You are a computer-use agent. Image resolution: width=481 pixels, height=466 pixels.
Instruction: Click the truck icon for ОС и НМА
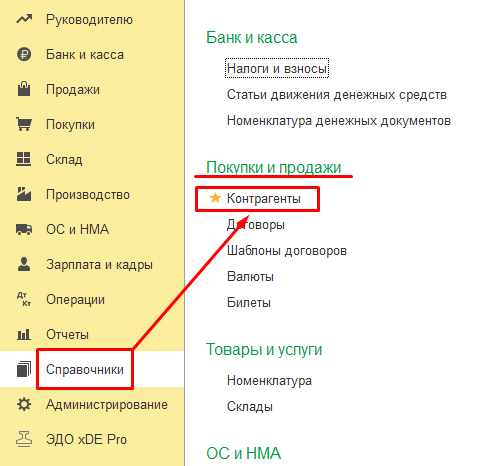coord(24,229)
